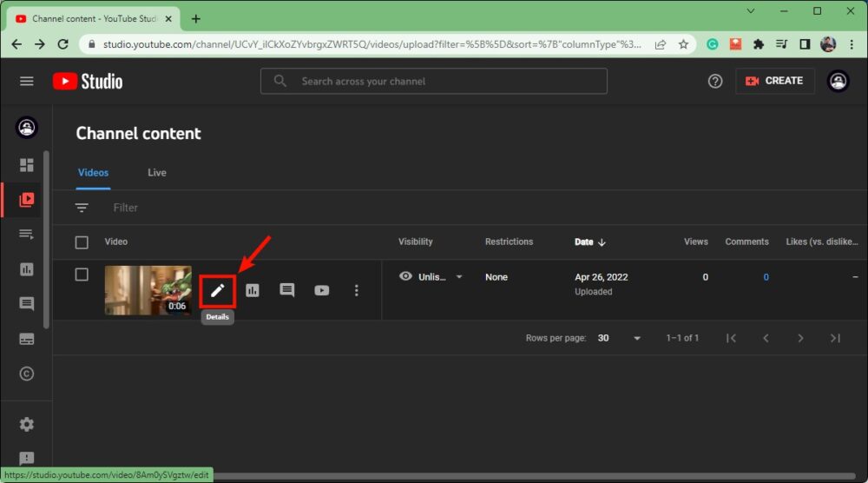Image resolution: width=868 pixels, height=483 pixels.
Task: Open Settings gear in sidebar
Action: pyautogui.click(x=27, y=424)
